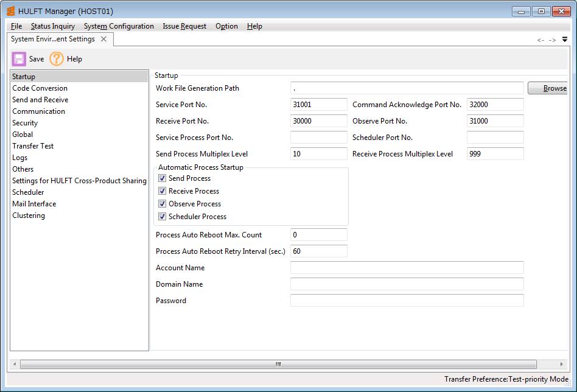Select Global category
577x392 pixels.
pyautogui.click(x=79, y=135)
